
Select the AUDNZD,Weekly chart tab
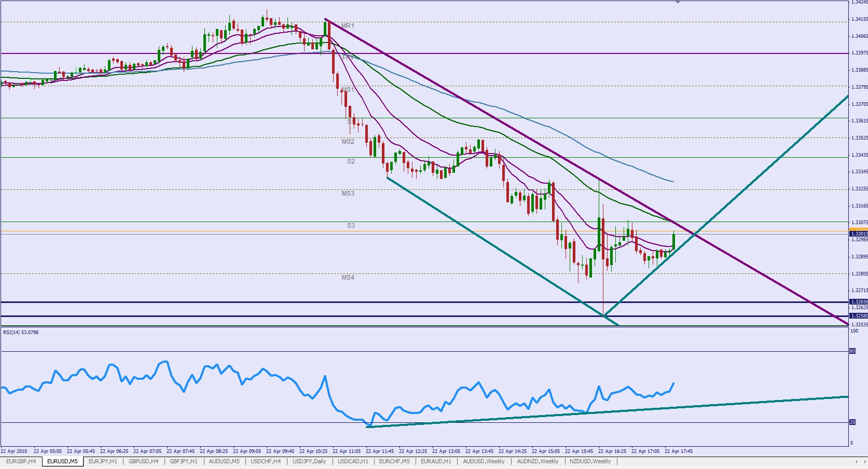tap(538, 461)
